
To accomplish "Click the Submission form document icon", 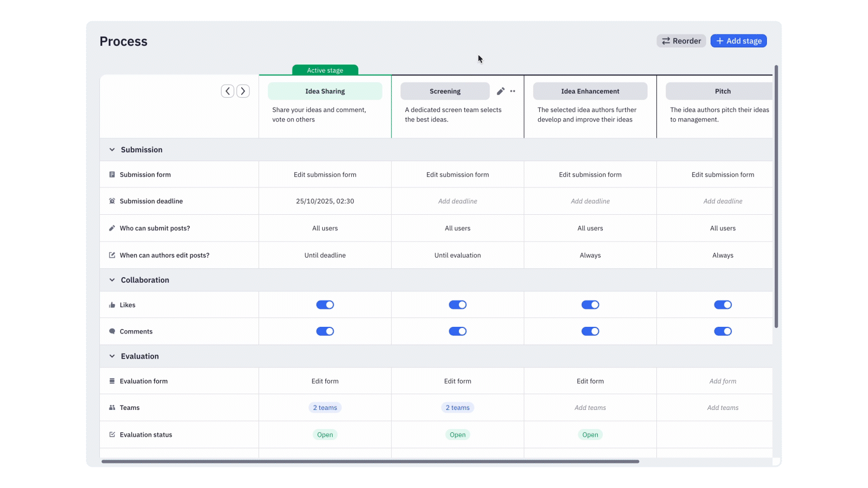I will 112,174.
